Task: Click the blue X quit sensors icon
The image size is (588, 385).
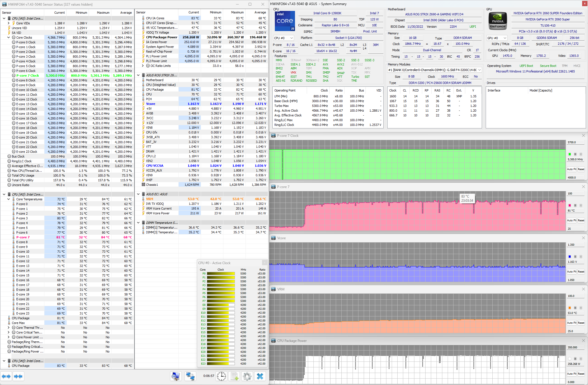Action: point(260,376)
